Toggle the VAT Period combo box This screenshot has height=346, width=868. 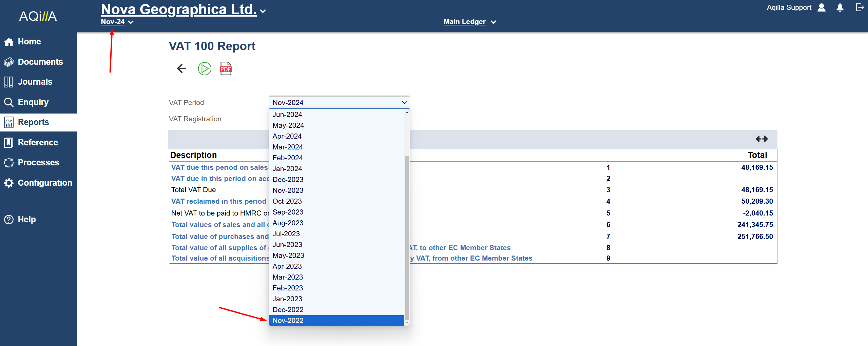click(x=339, y=102)
